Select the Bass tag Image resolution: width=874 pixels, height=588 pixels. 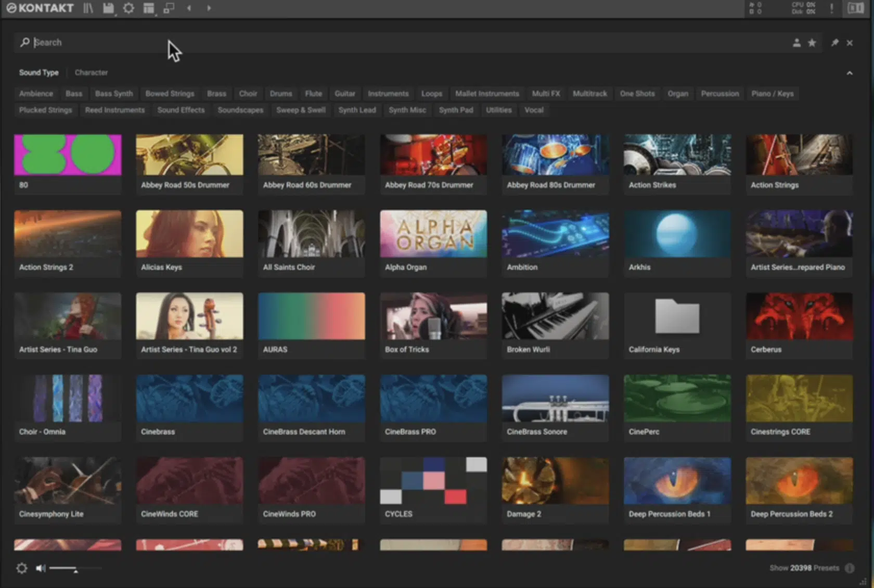[x=74, y=94]
